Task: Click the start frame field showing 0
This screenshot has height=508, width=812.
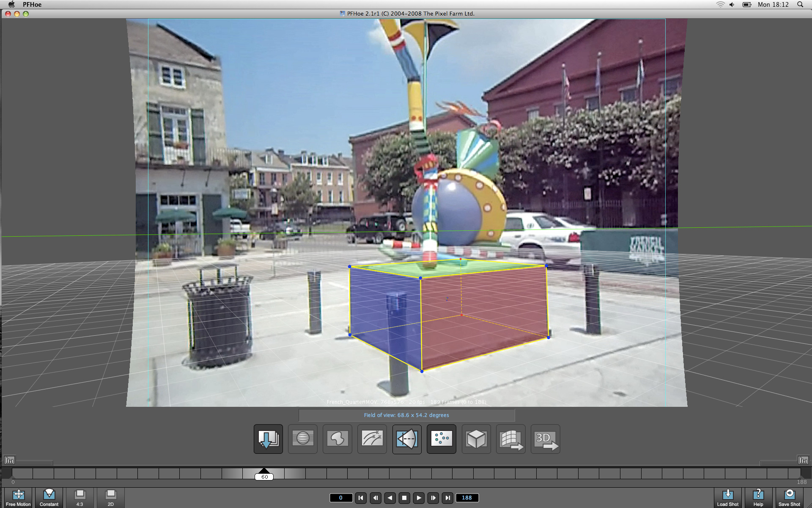Action: (341, 498)
